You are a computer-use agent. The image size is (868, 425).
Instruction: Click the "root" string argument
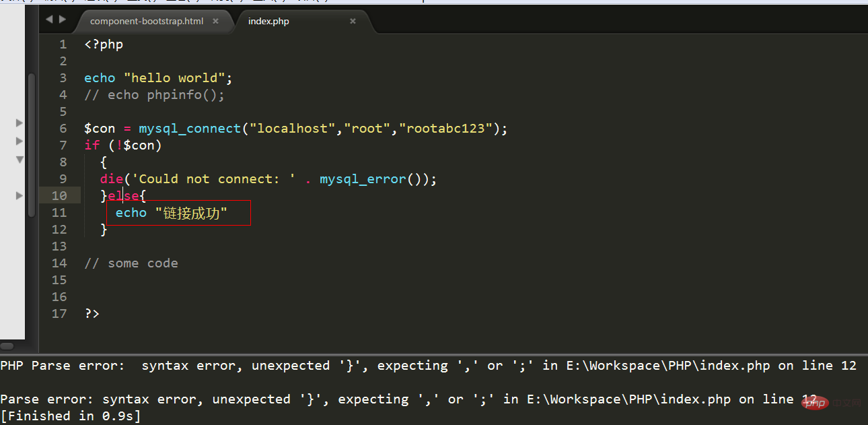367,129
